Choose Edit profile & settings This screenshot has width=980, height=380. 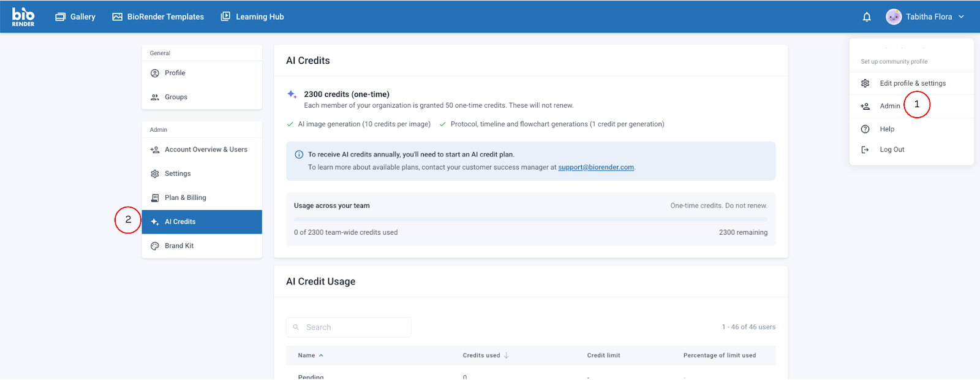[x=912, y=83]
